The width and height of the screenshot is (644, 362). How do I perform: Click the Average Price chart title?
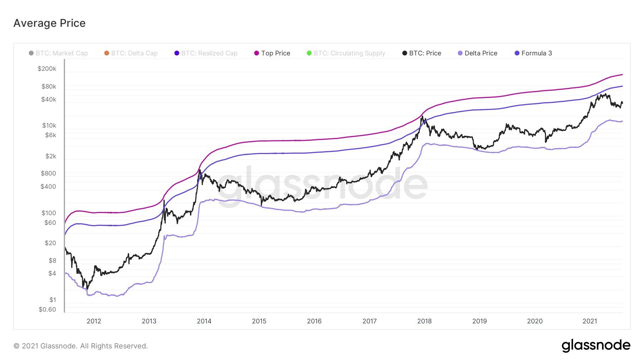tap(50, 23)
